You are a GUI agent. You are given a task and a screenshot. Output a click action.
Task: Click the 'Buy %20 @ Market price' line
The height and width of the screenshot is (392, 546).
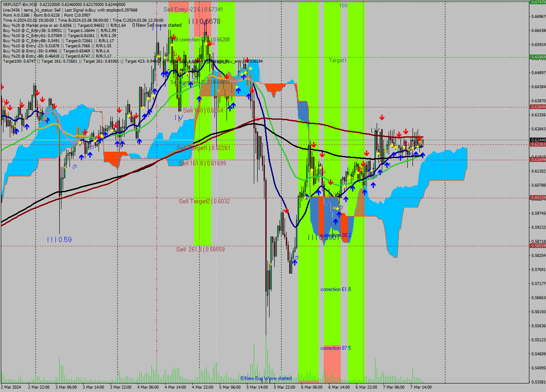point(64,25)
